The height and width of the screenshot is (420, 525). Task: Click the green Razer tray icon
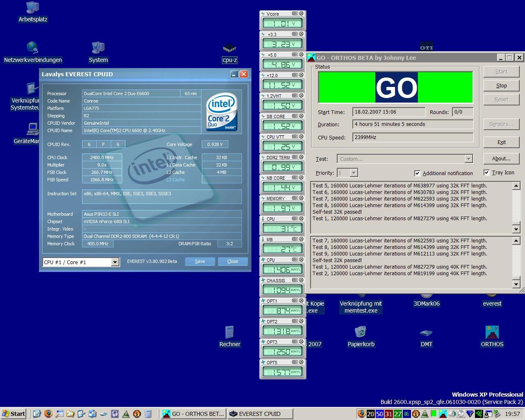[x=479, y=414]
